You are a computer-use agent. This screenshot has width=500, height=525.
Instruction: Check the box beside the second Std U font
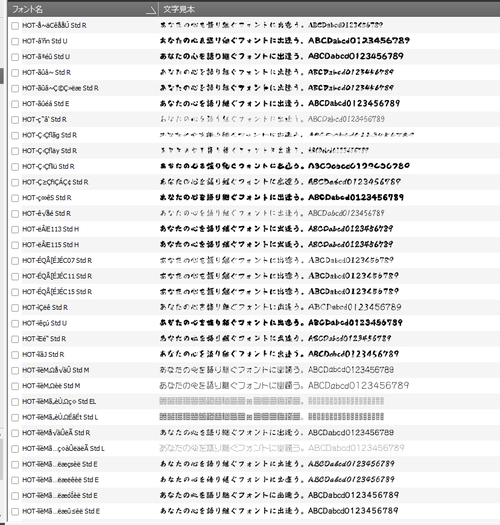15,57
